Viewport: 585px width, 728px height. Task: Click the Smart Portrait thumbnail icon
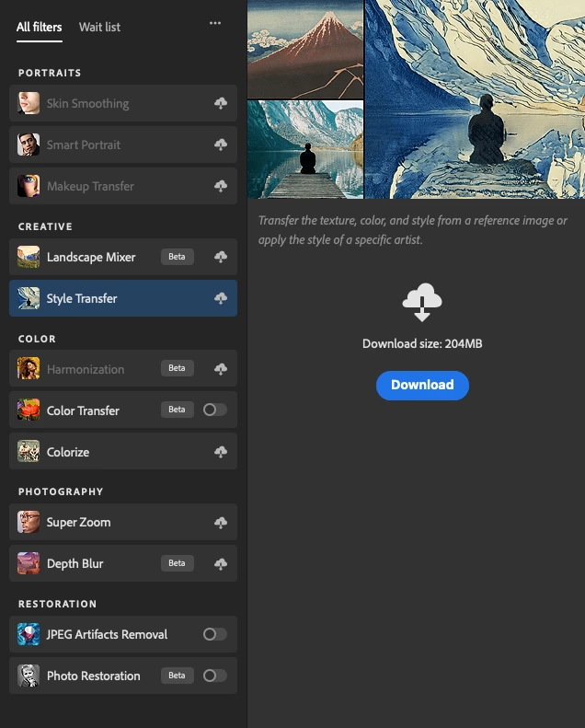click(x=29, y=144)
